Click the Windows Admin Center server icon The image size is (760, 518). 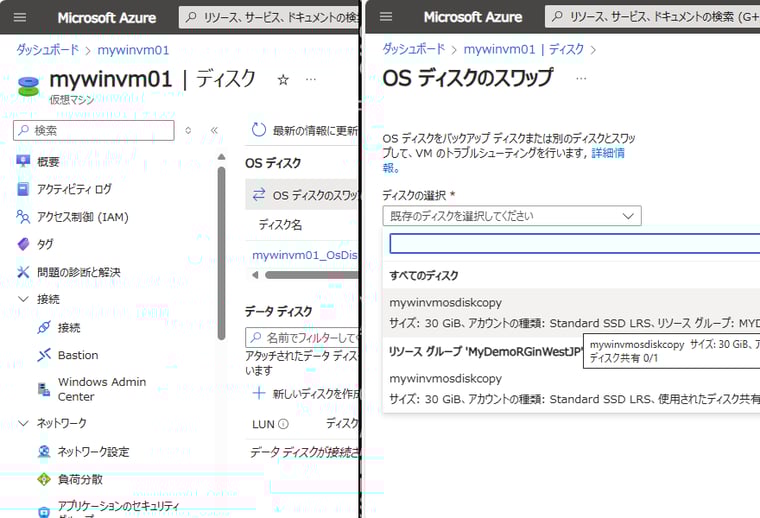44,389
